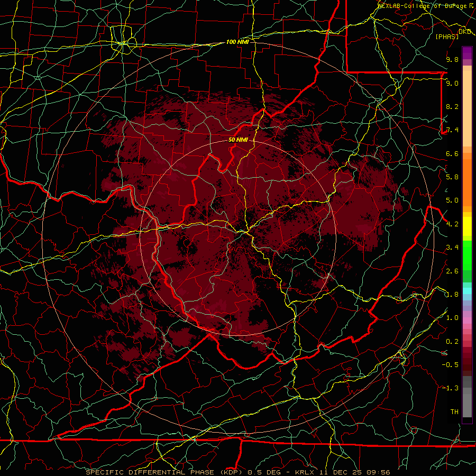Click the (KDP) abbreviation in the caption
Image resolution: width=476 pixels, height=476 pixels.
231,472
